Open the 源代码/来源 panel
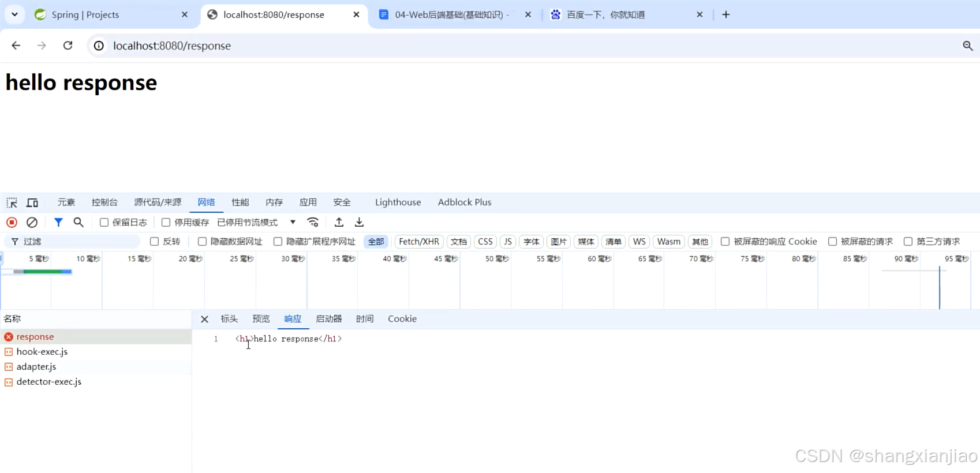This screenshot has width=980, height=473. click(x=158, y=202)
